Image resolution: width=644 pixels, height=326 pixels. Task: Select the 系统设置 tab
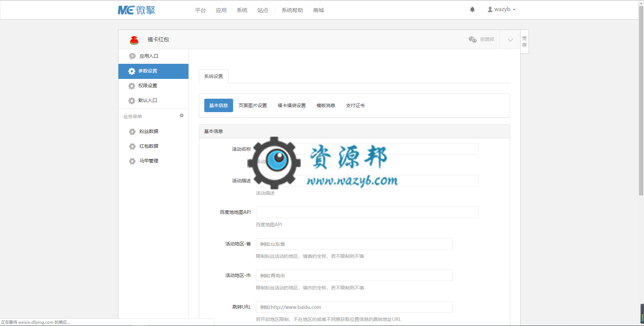(x=214, y=76)
